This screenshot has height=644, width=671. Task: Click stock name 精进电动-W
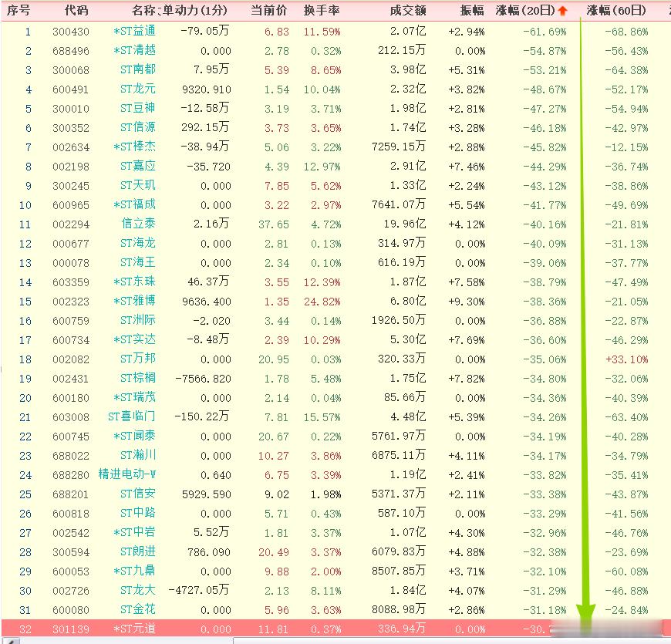pos(127,474)
